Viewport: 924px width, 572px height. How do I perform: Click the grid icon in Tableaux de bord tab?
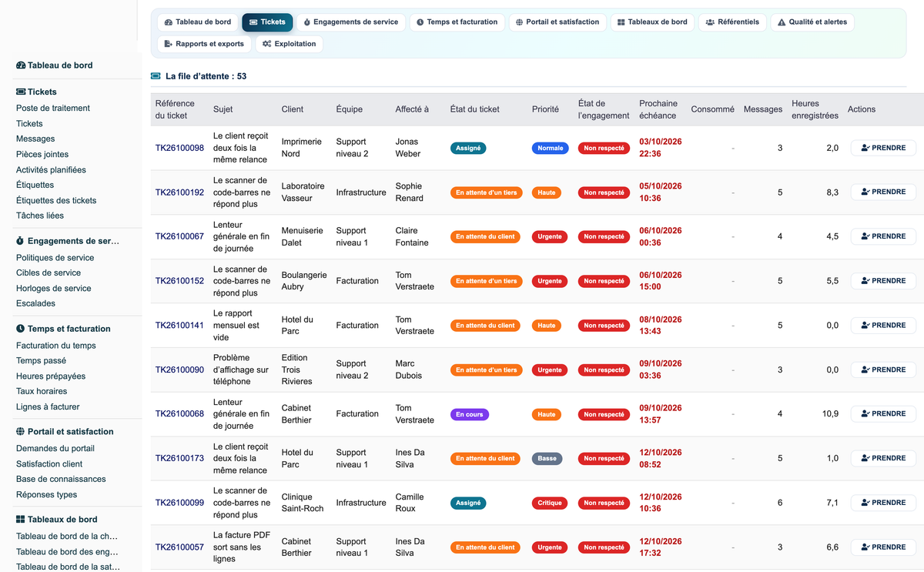coord(621,22)
